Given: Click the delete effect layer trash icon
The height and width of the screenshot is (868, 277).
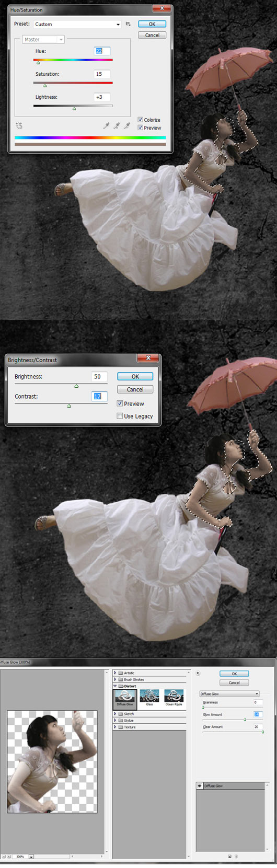Looking at the screenshot, I should [236, 857].
